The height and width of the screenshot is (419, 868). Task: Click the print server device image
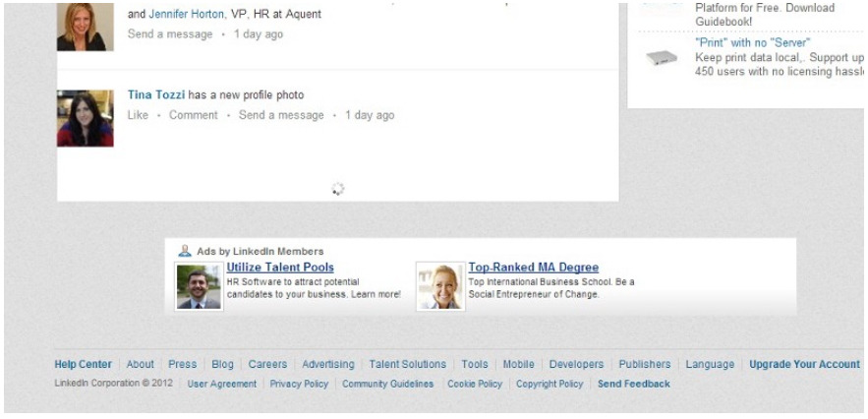(662, 58)
